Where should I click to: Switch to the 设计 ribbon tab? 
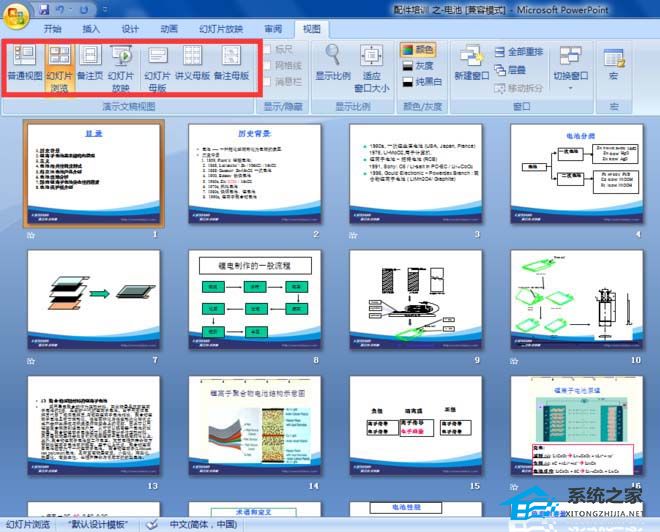click(130, 29)
